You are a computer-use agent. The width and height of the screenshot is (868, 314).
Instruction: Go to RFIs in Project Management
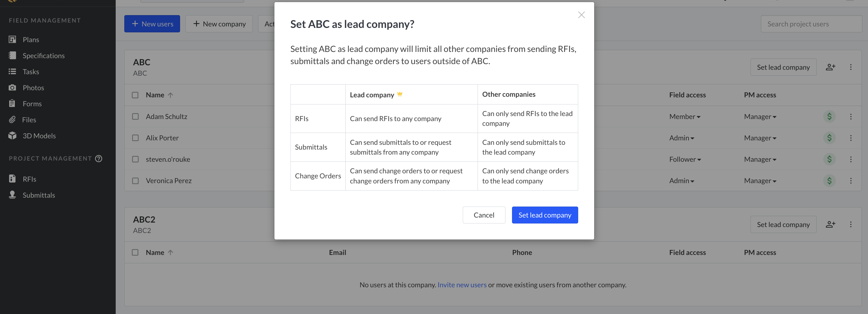(29, 179)
